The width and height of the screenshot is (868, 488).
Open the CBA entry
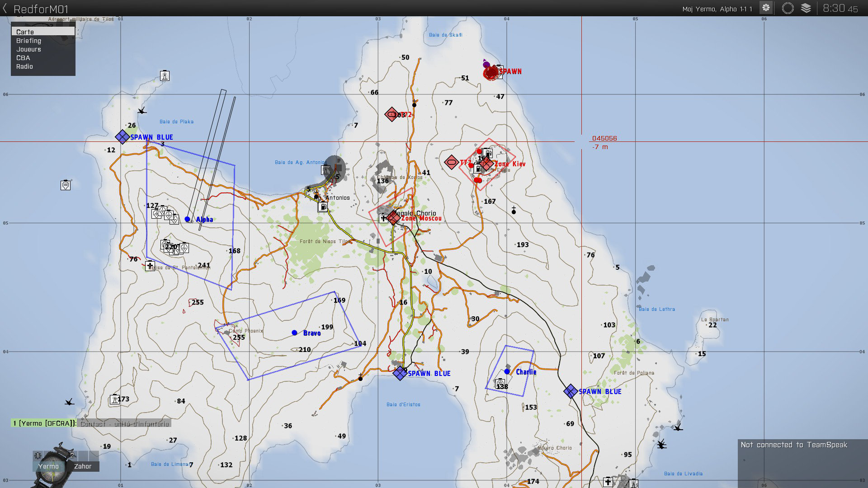point(23,58)
